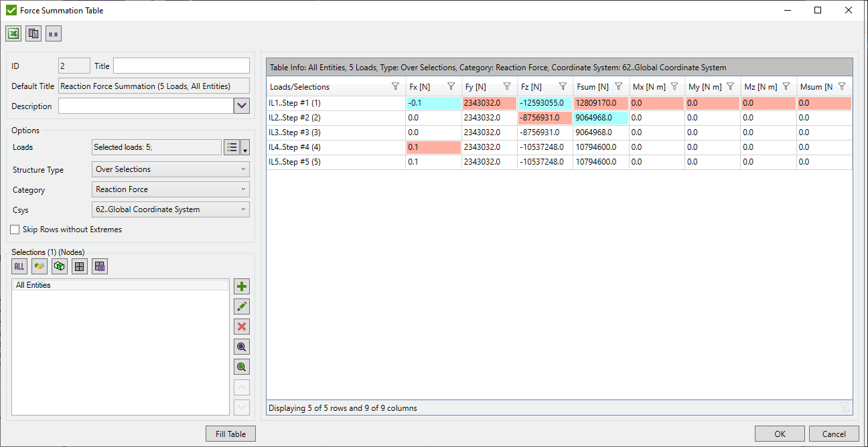Screen dimensions: 868x447
Task: Open the Csys coordinate system dropdown
Action: pyautogui.click(x=171, y=209)
